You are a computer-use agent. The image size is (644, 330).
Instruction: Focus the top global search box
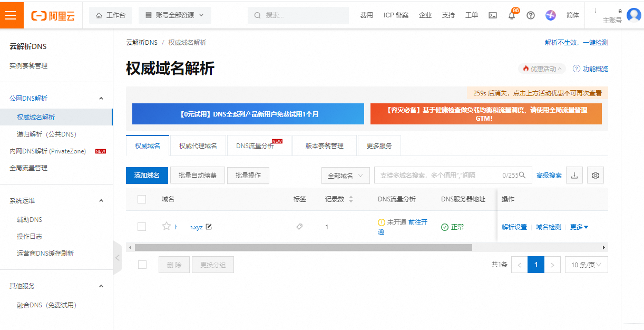click(x=298, y=15)
